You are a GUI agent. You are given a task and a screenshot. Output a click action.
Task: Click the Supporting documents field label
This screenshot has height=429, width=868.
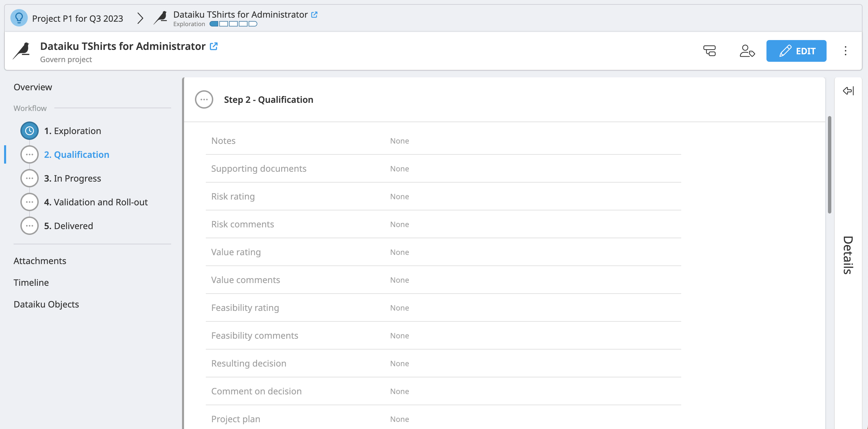(x=259, y=169)
